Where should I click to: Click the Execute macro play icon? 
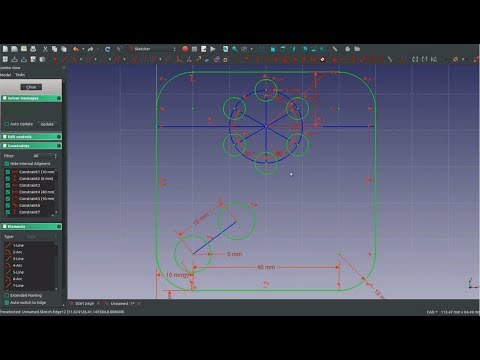tap(213, 49)
